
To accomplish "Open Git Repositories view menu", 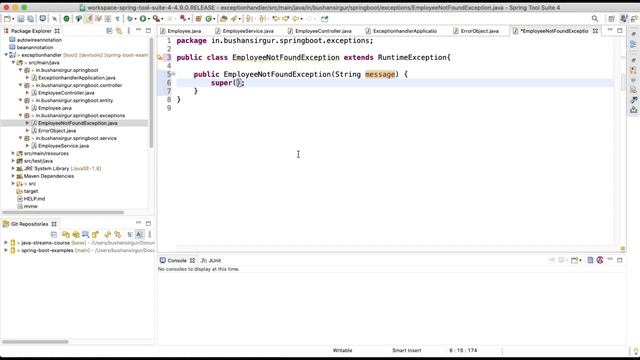I will tap(149, 234).
